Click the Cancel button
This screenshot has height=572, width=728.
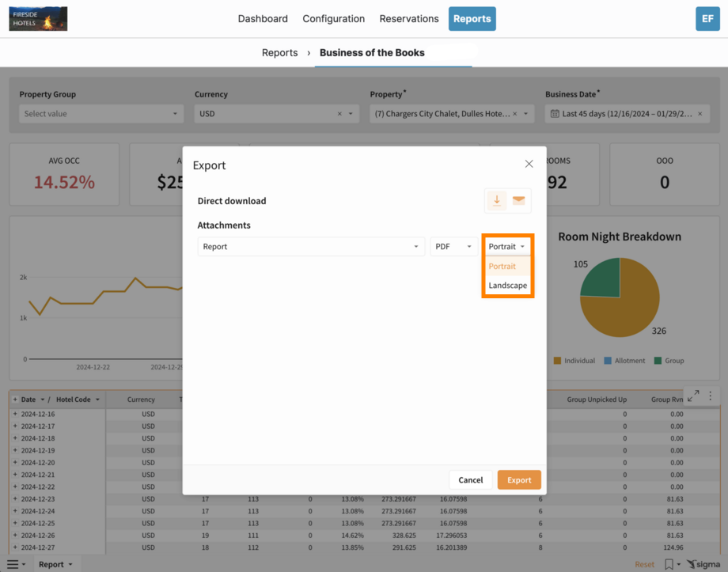[x=471, y=479]
